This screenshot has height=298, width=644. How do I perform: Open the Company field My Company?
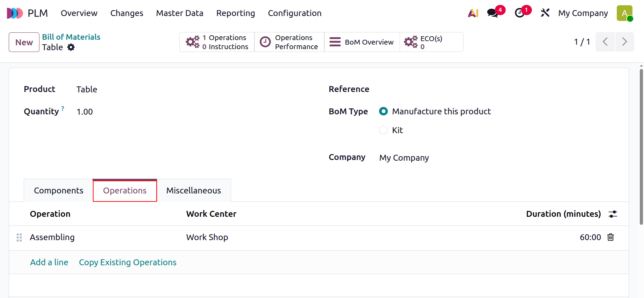click(x=404, y=158)
